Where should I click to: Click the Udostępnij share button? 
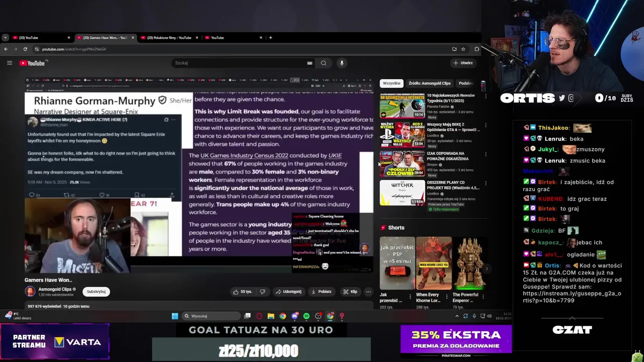pyautogui.click(x=288, y=292)
